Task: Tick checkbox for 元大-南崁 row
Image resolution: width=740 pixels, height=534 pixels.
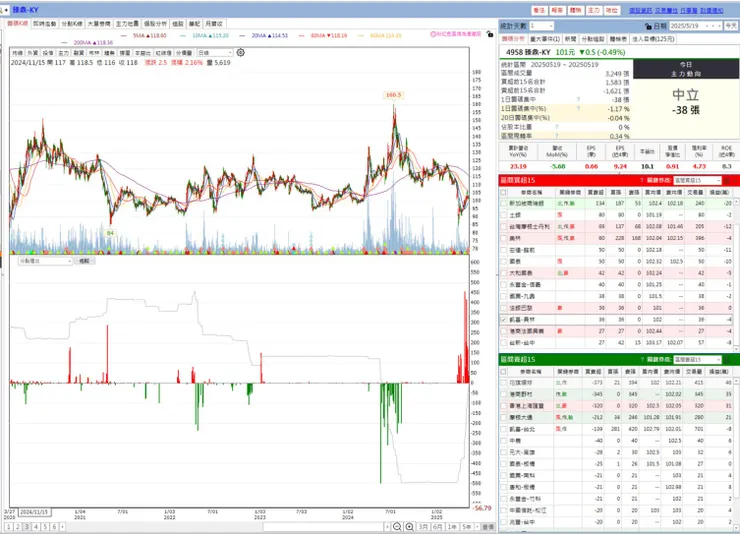Action: coord(504,452)
